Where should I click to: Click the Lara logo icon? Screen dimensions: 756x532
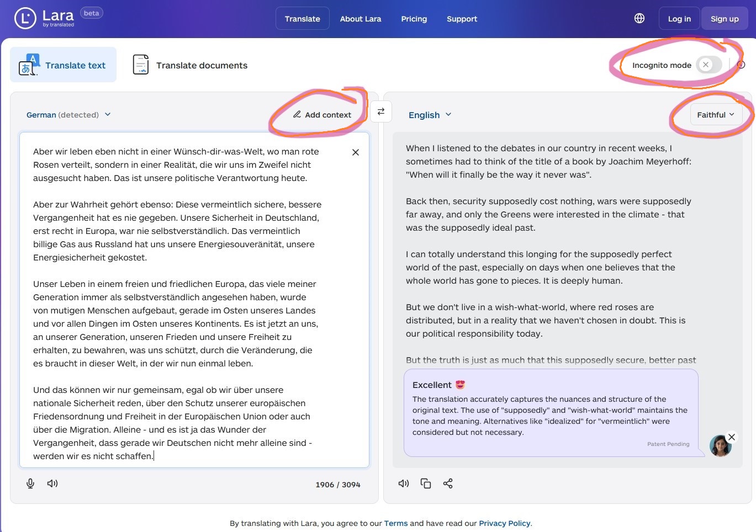pyautogui.click(x=25, y=18)
